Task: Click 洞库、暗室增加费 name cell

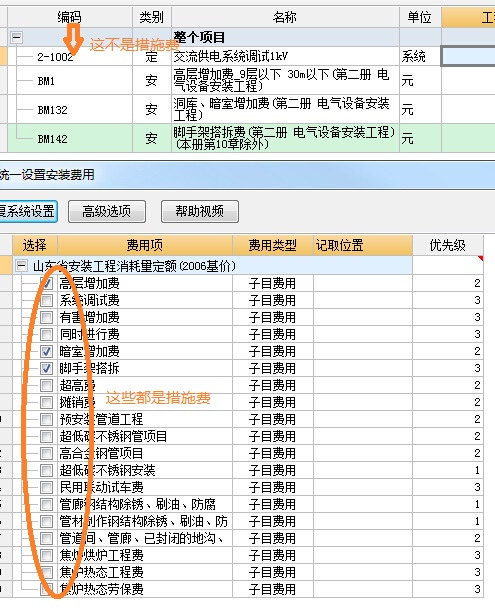Action: [x=285, y=109]
